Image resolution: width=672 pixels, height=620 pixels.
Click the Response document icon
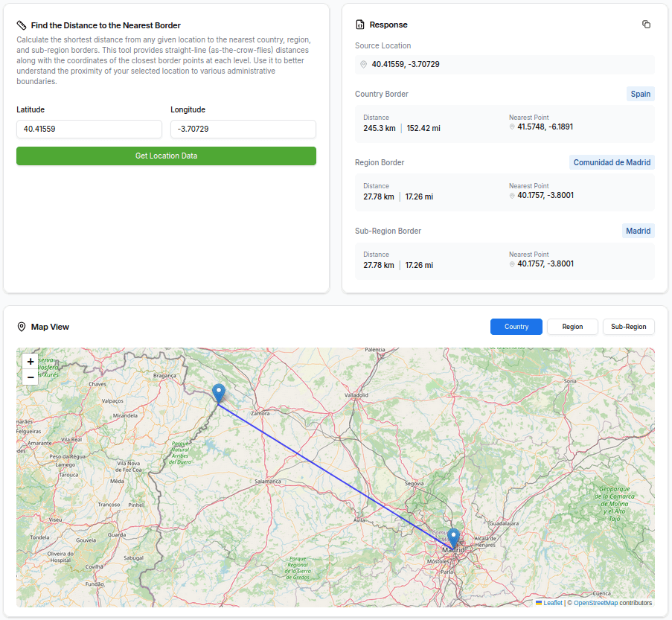[360, 25]
